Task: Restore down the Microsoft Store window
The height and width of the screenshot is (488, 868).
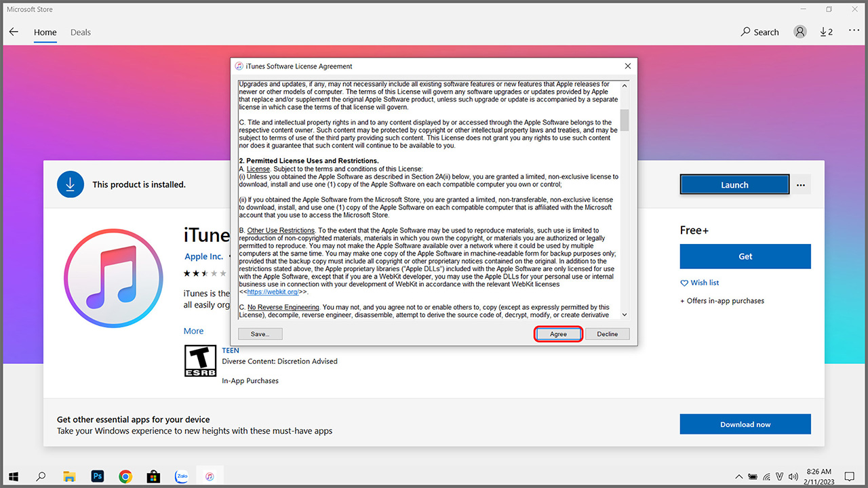Action: tap(829, 9)
